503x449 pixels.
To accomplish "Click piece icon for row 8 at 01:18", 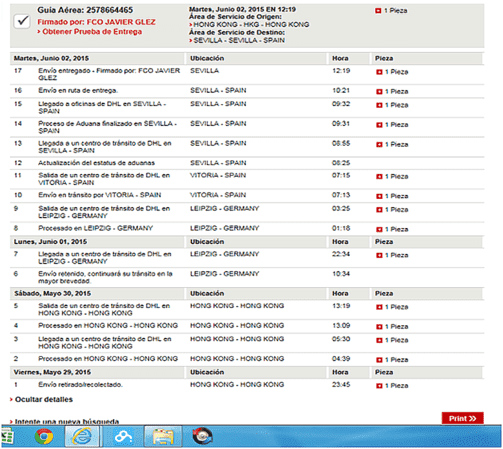I will (379, 229).
